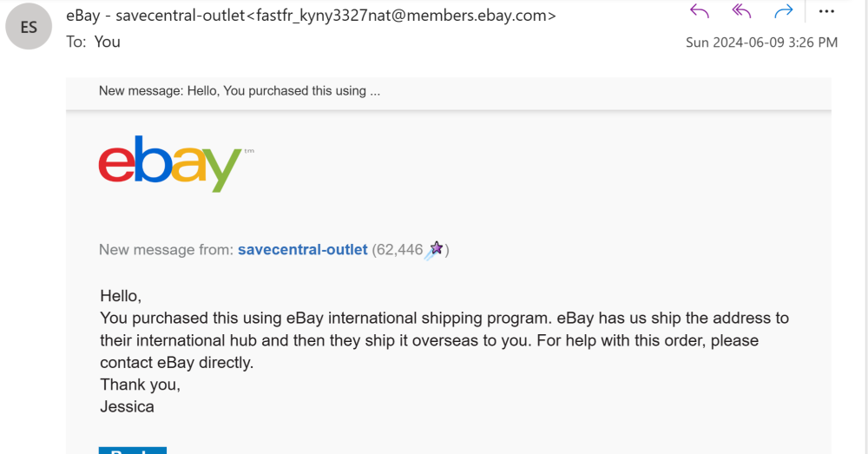
Task: Click the "You" recipient in To line
Action: tap(107, 42)
